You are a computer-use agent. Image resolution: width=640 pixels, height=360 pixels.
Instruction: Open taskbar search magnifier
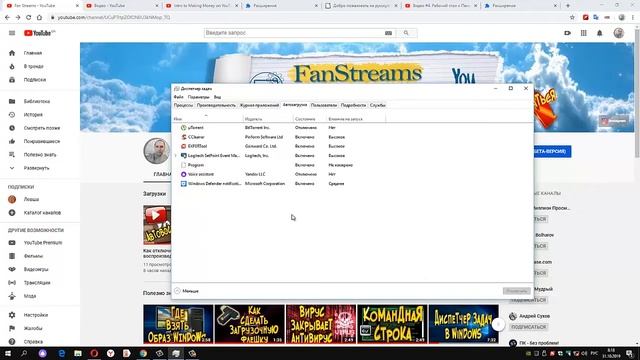tap(24, 353)
